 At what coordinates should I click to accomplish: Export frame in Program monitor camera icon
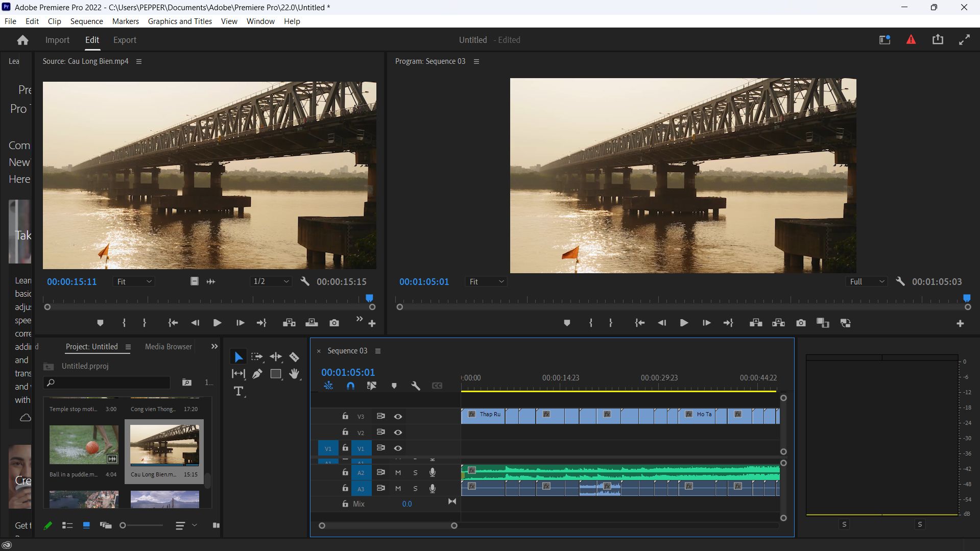click(x=801, y=323)
